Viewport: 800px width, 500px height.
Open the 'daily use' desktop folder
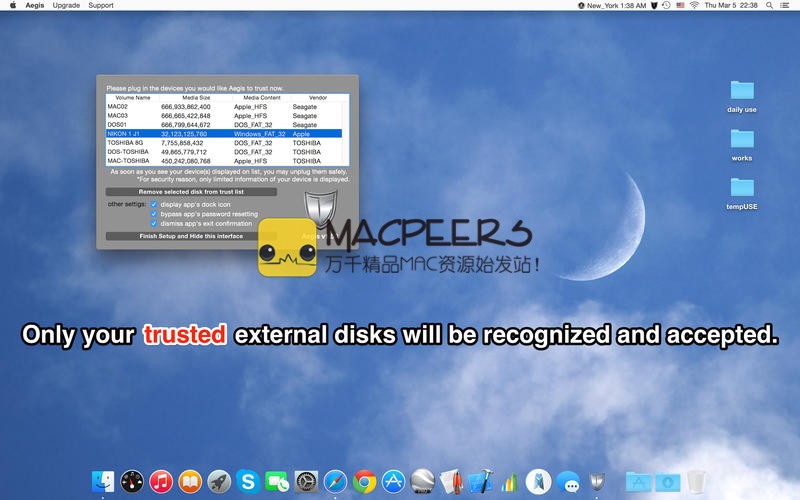point(741,91)
